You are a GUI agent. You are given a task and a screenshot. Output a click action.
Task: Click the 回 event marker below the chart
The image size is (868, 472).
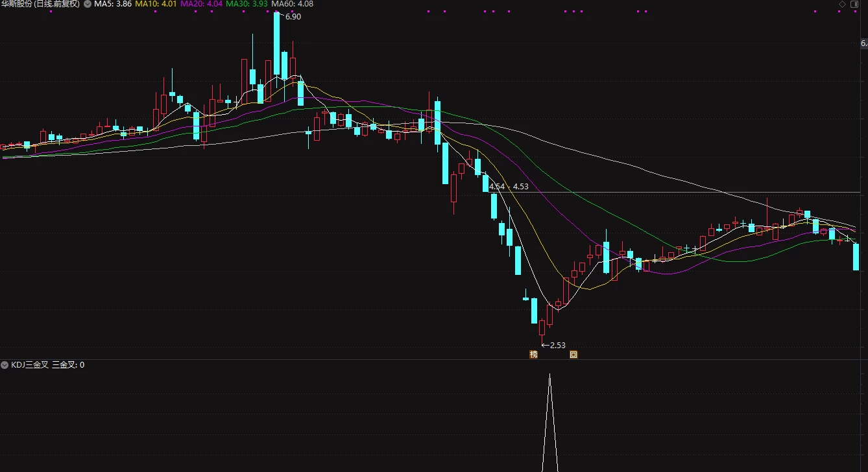click(x=573, y=355)
